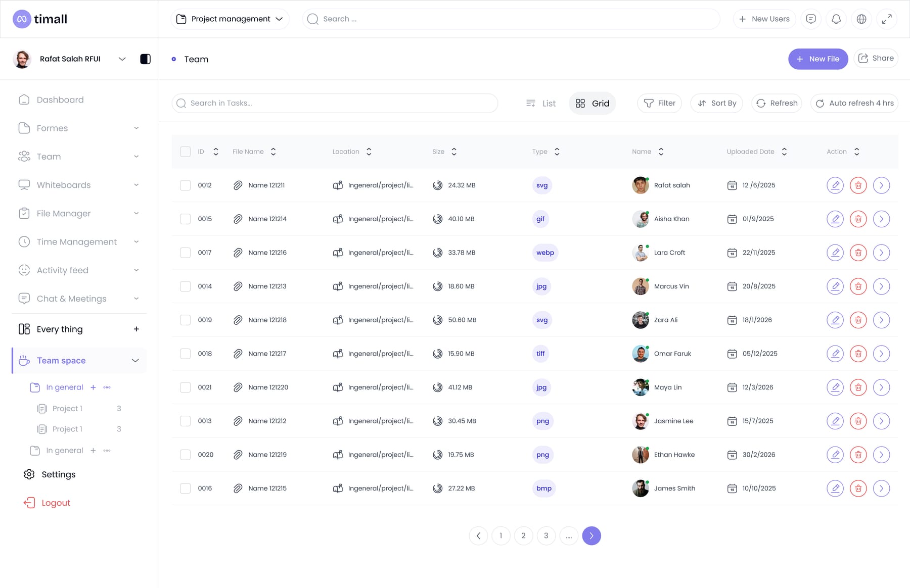Viewport: 910px width, 588px height.
Task: Open the chat messages icon in top bar
Action: pos(811,19)
